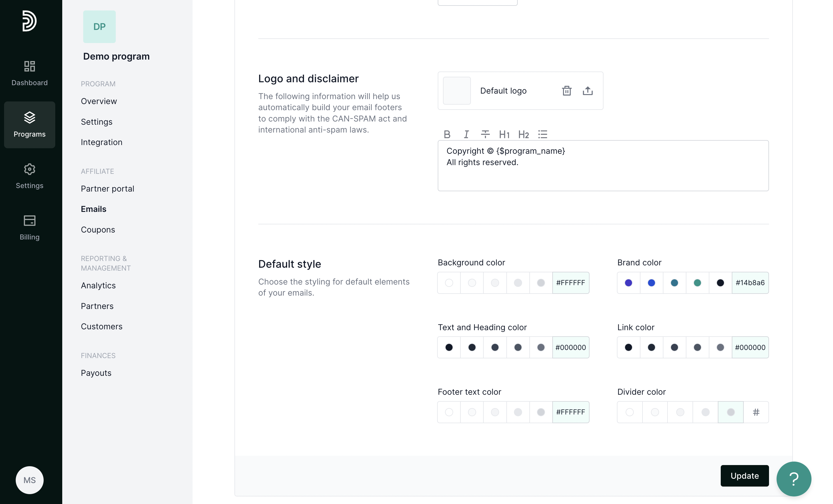The image size is (833, 504).
Task: Pick the third Text and Heading color swatch
Action: 494,347
